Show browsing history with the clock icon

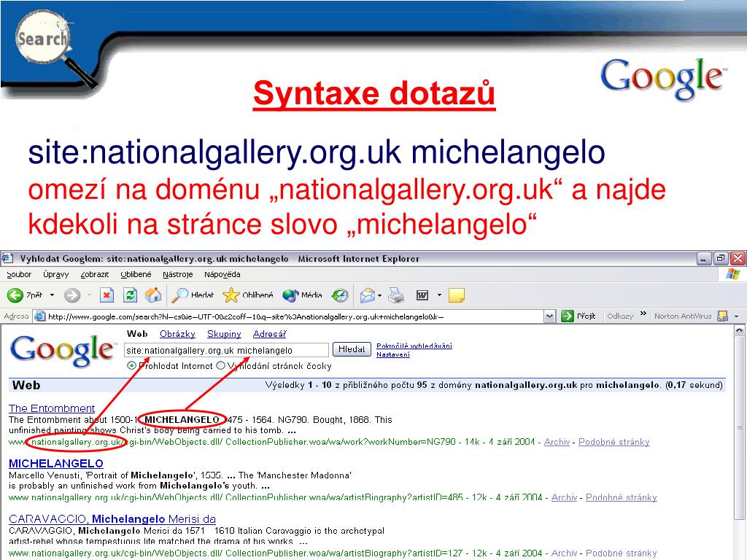(x=340, y=295)
